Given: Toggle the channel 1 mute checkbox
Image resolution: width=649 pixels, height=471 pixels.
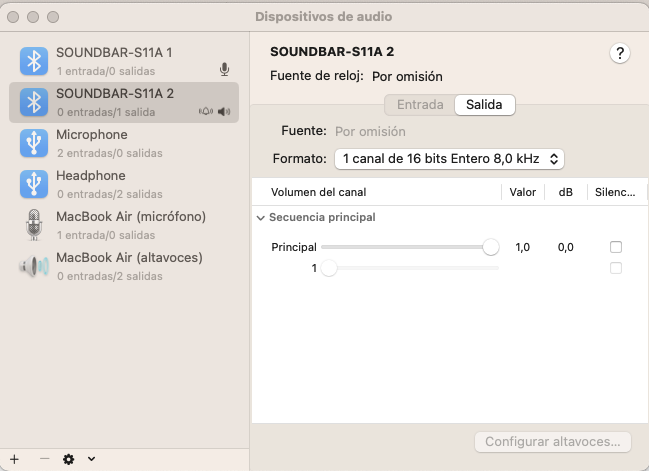Looking at the screenshot, I should 616,268.
